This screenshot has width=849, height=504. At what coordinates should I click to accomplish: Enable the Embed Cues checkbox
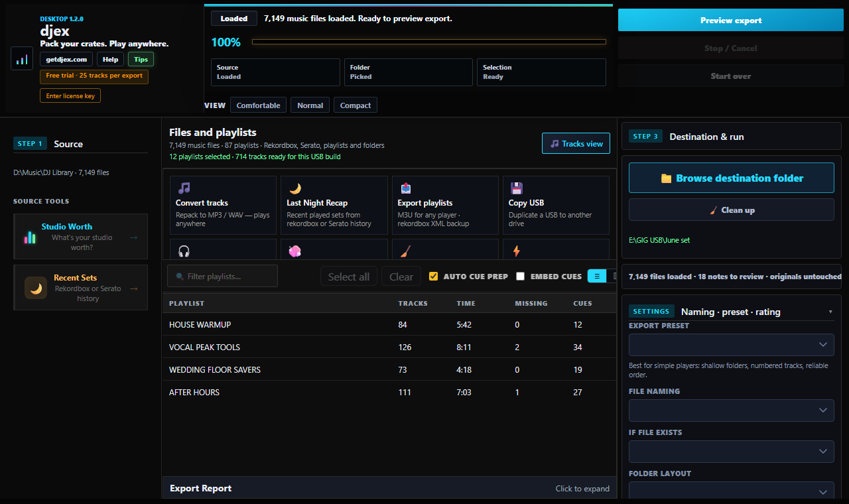tap(521, 277)
